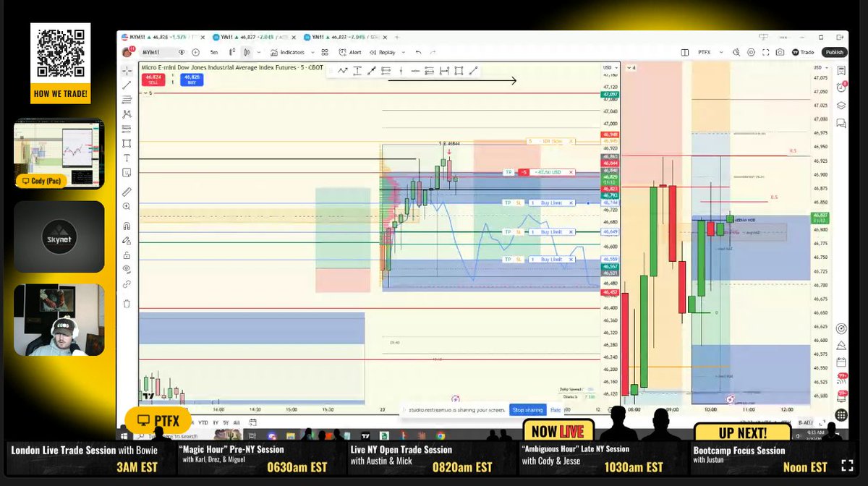Select the Skynet stream thumbnail
The height and width of the screenshot is (486, 868).
(x=59, y=237)
